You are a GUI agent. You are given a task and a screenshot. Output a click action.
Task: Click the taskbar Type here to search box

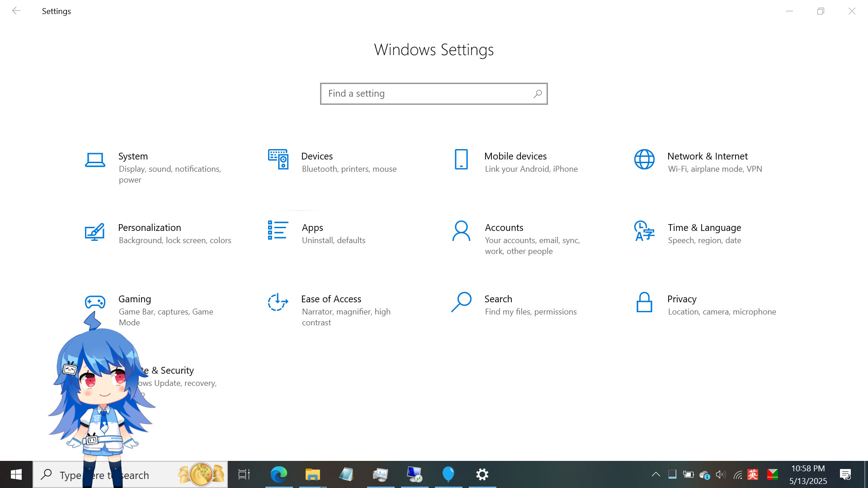(x=130, y=474)
